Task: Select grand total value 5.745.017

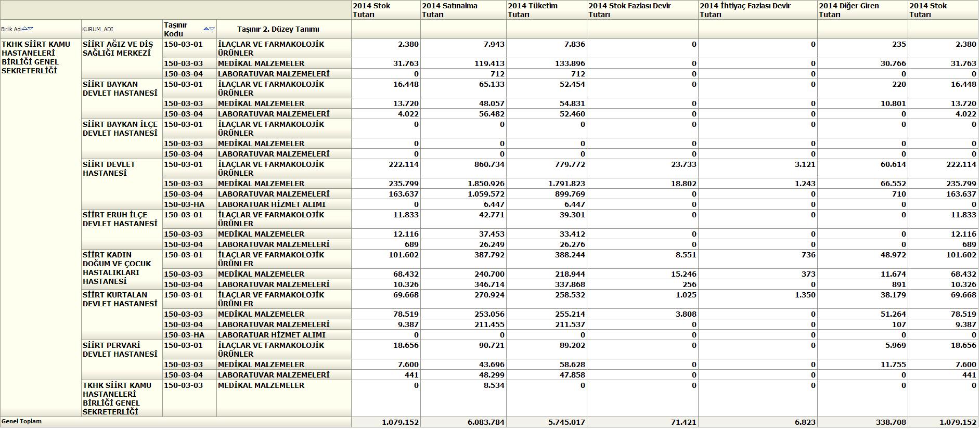Action: pos(566,422)
